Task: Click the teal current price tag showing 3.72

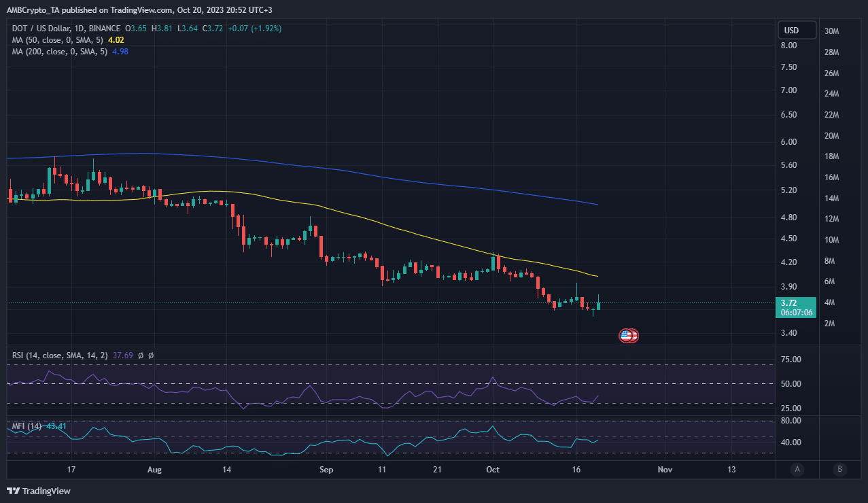Action: click(x=796, y=307)
